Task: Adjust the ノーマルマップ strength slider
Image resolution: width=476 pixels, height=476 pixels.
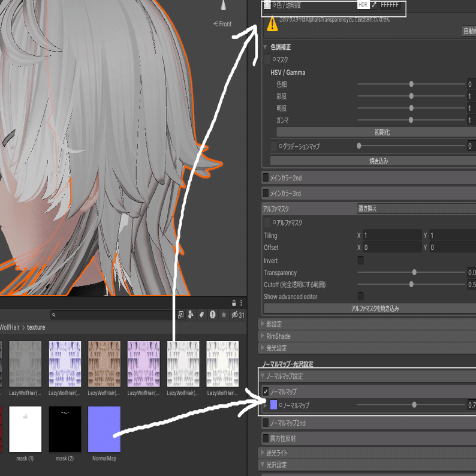Action: [411, 405]
